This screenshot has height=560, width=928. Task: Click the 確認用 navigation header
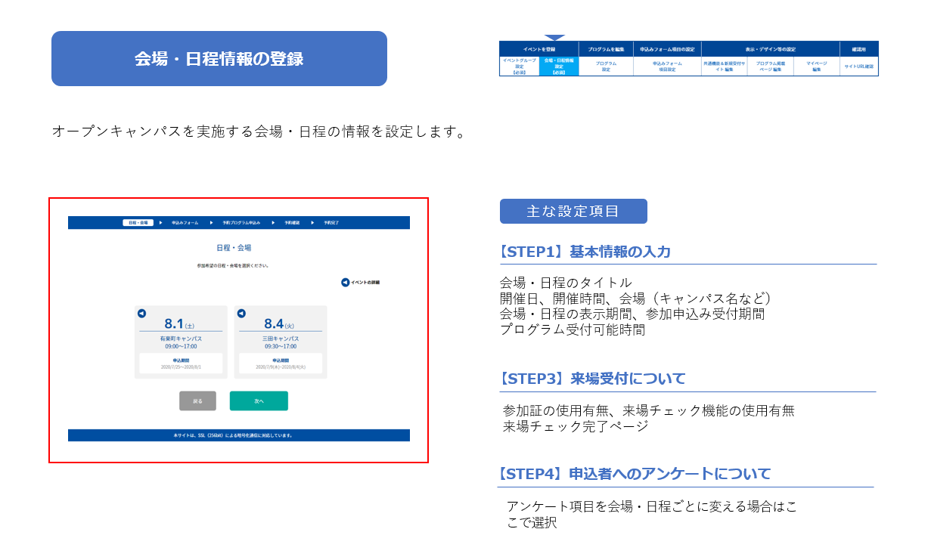(859, 48)
